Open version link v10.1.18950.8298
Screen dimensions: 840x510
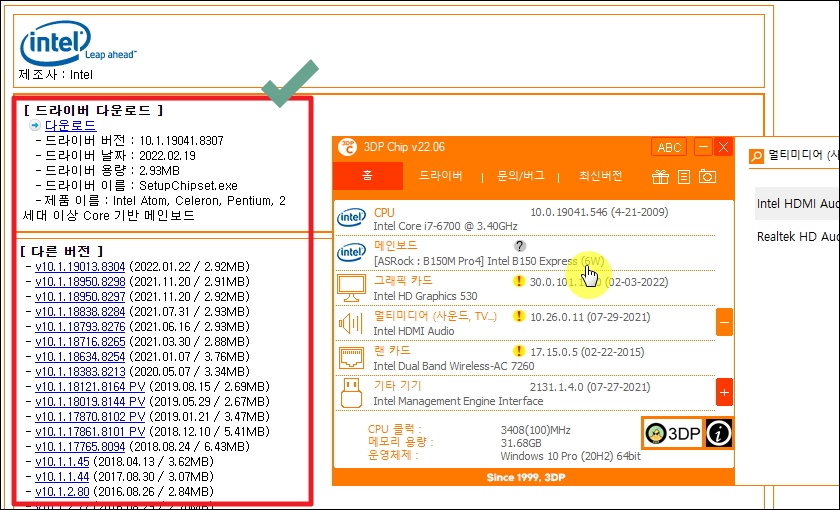coord(80,282)
